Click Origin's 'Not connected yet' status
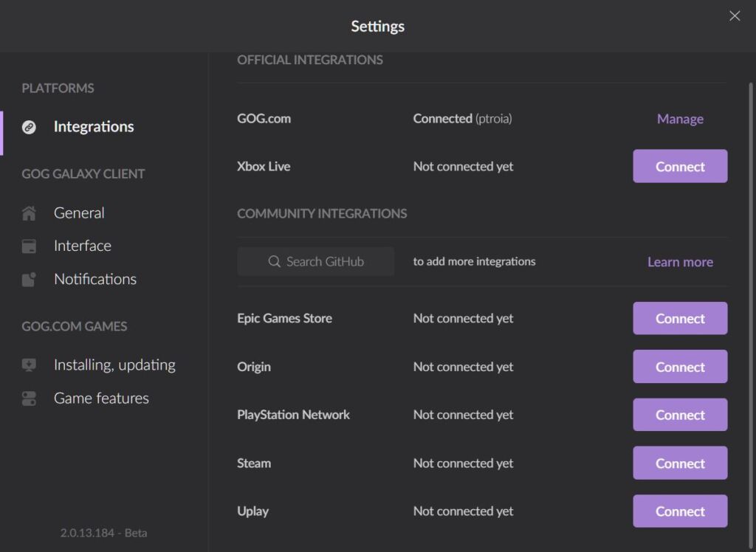Image resolution: width=756 pixels, height=552 pixels. pyautogui.click(x=463, y=367)
